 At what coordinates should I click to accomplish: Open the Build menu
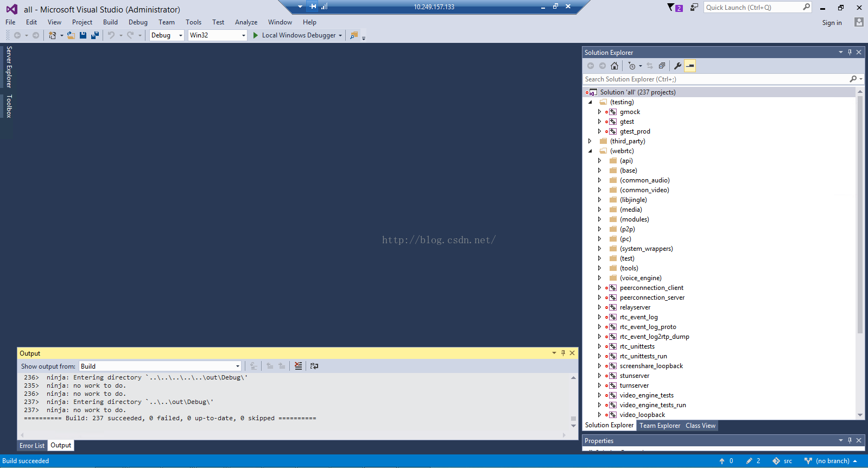point(110,22)
